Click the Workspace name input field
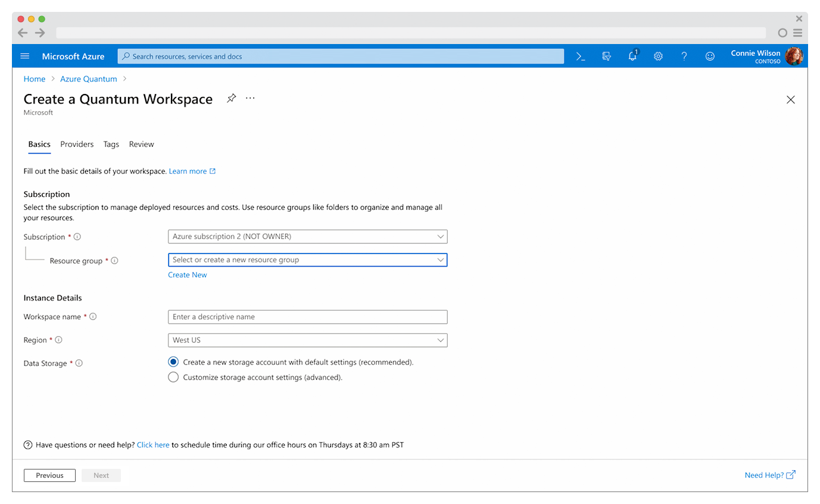Viewport: 820px width, 504px height. tap(307, 317)
